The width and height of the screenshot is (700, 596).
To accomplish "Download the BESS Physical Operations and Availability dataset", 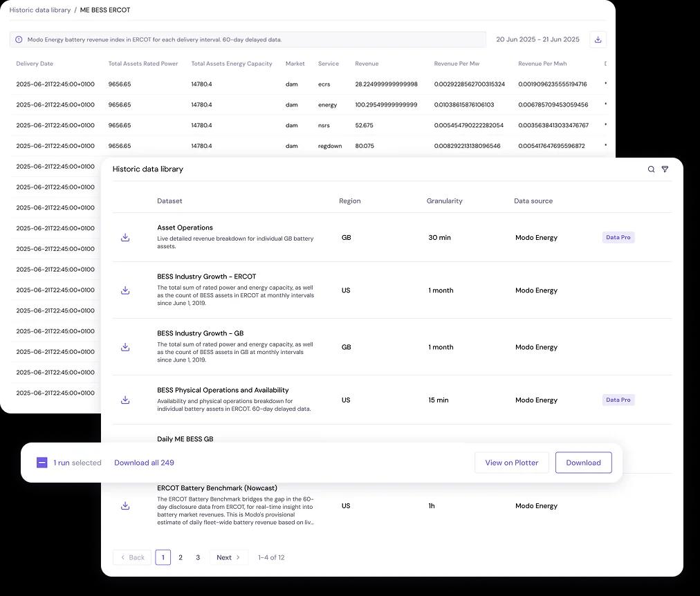I will tap(125, 400).
